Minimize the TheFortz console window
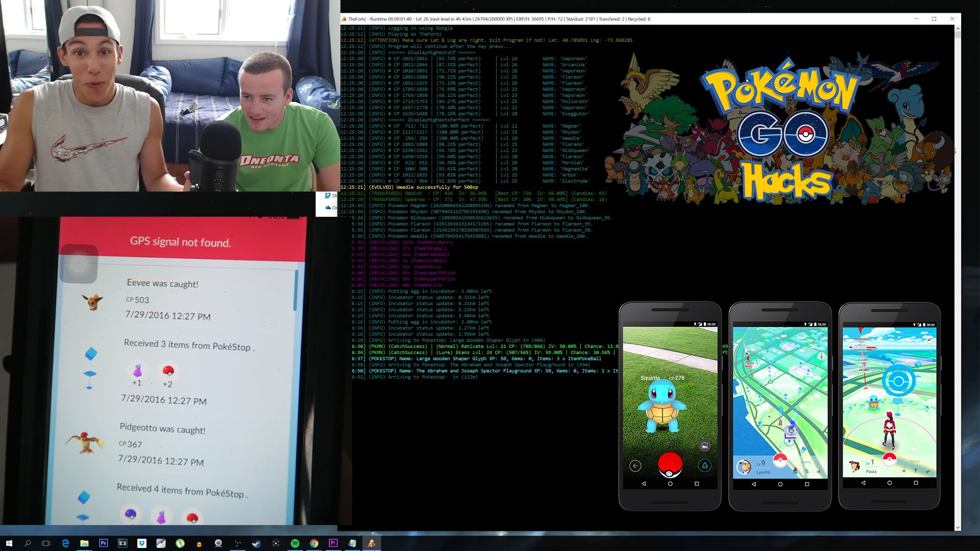The image size is (980, 551). click(917, 19)
